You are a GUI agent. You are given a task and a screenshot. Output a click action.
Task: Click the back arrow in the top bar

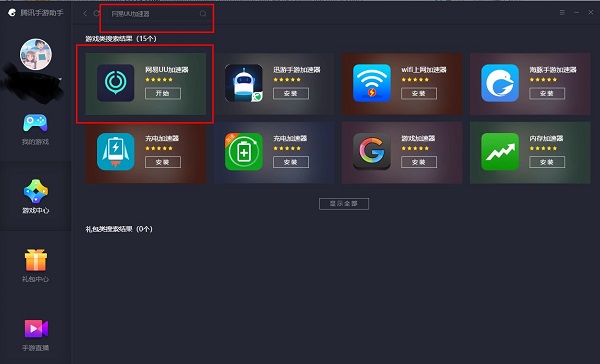(x=85, y=13)
